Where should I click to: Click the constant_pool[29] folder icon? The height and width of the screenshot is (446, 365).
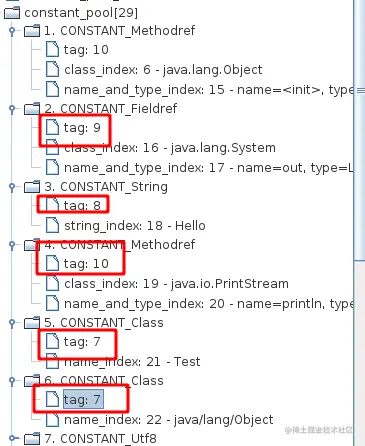[12, 13]
